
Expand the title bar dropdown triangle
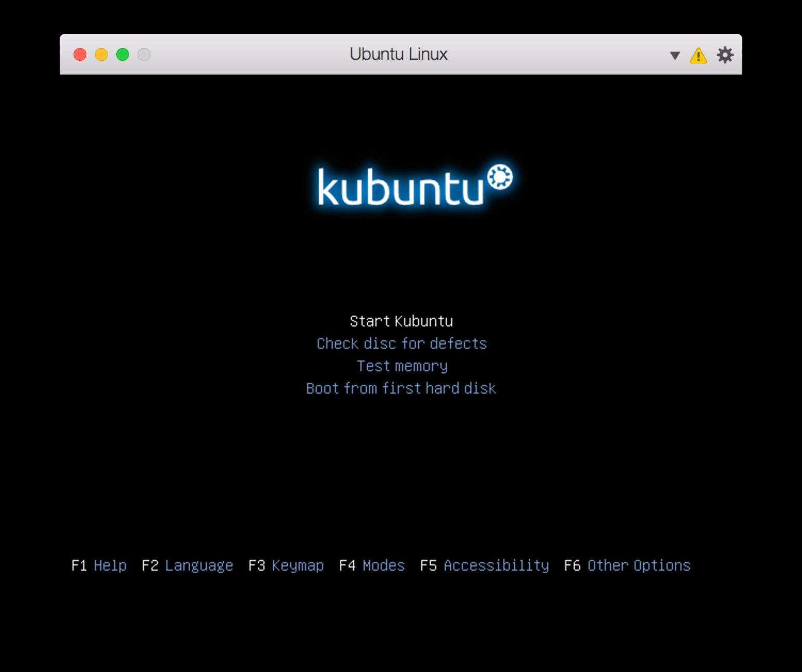coord(675,56)
